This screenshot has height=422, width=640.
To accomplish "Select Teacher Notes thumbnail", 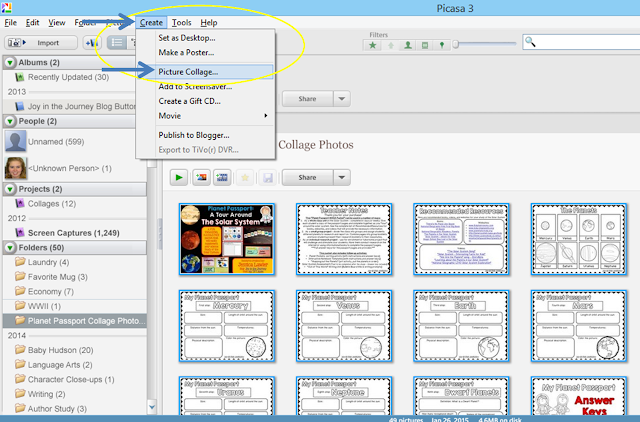I will pyautogui.click(x=344, y=239).
